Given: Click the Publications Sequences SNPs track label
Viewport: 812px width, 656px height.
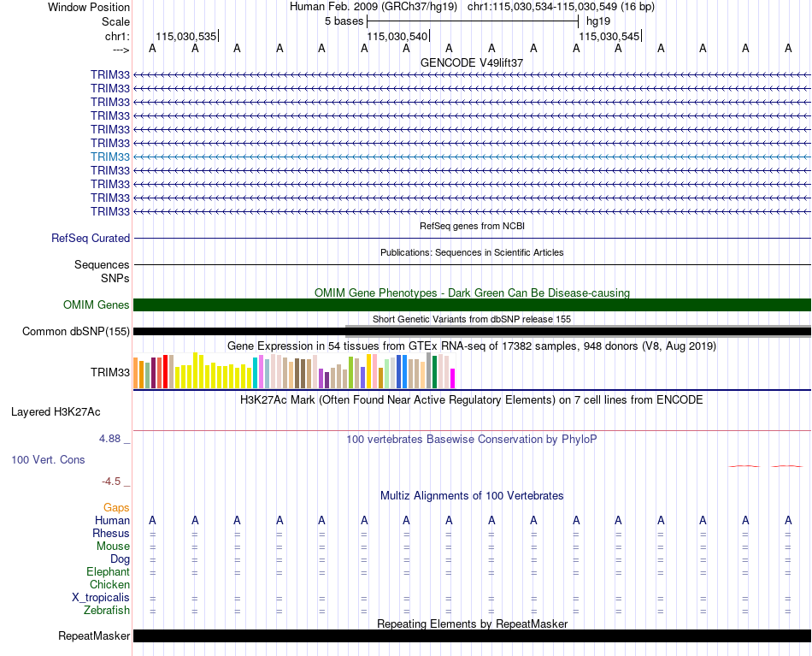Looking at the screenshot, I should (102, 271).
